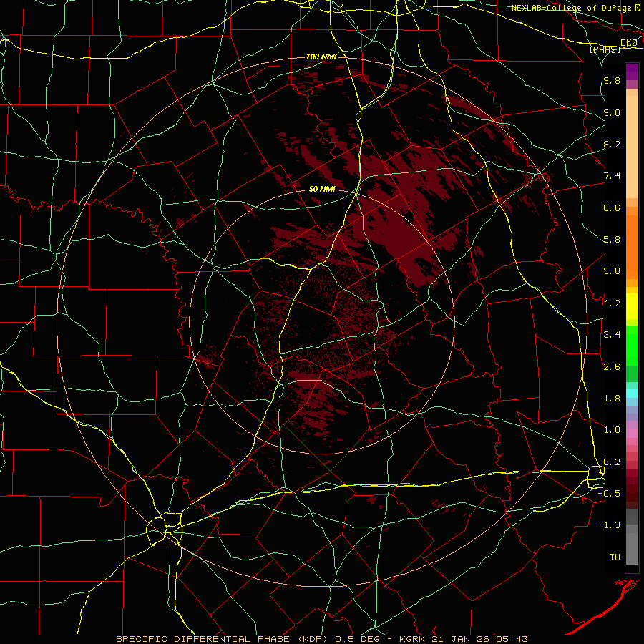Click the 3.4 scale value
This screenshot has height=644, width=644.
(x=612, y=335)
